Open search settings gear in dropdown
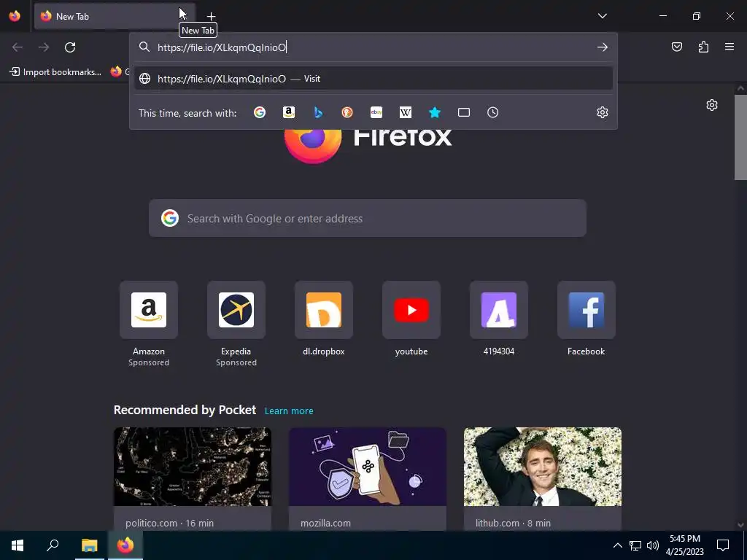Image resolution: width=747 pixels, height=560 pixels. click(x=602, y=112)
